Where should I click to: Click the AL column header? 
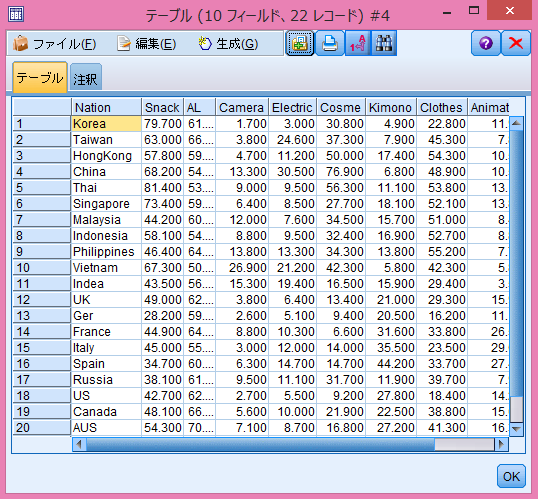coord(199,107)
